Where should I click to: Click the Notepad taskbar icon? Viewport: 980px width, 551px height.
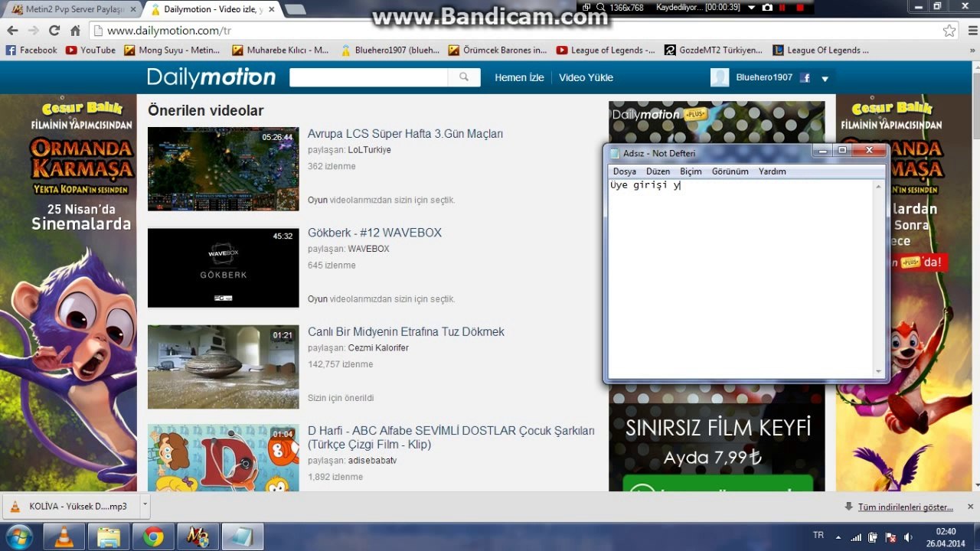coord(243,536)
